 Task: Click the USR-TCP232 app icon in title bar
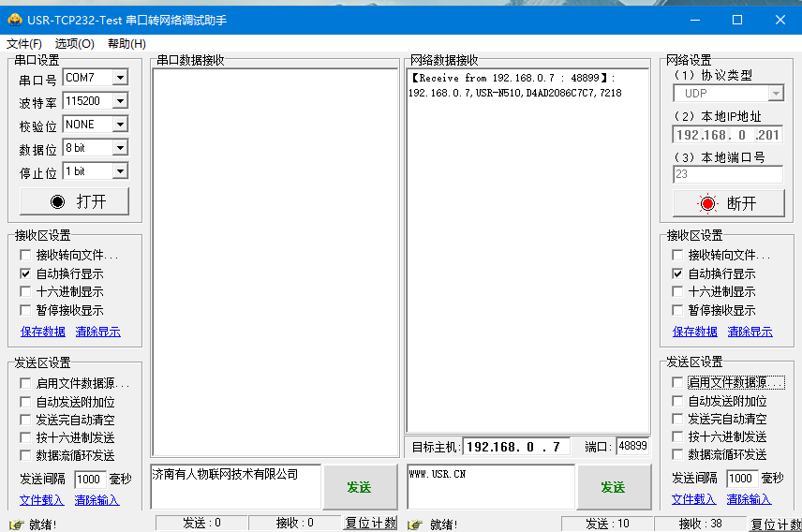(15, 20)
